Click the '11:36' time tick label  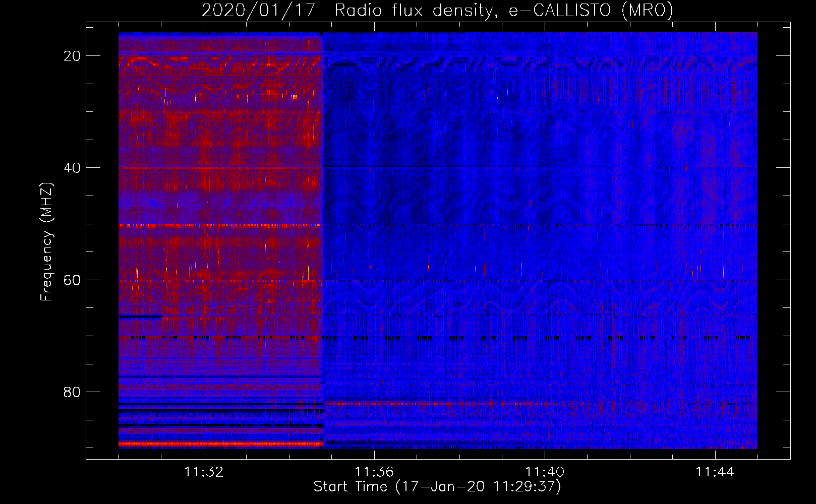[x=374, y=472]
